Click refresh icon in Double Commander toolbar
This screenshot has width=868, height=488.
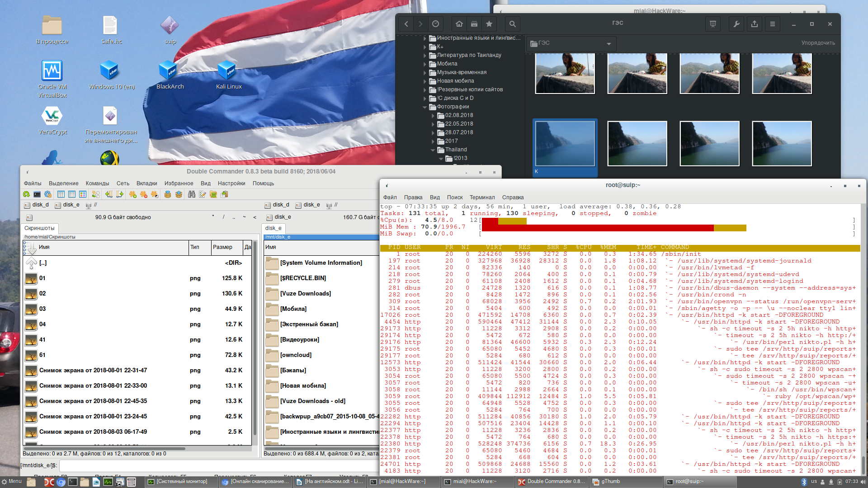tap(26, 194)
